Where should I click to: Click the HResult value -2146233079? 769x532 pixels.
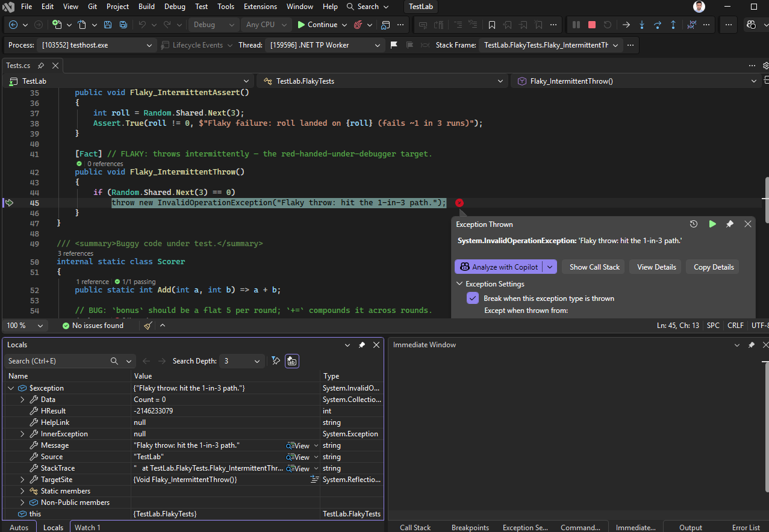(x=153, y=411)
